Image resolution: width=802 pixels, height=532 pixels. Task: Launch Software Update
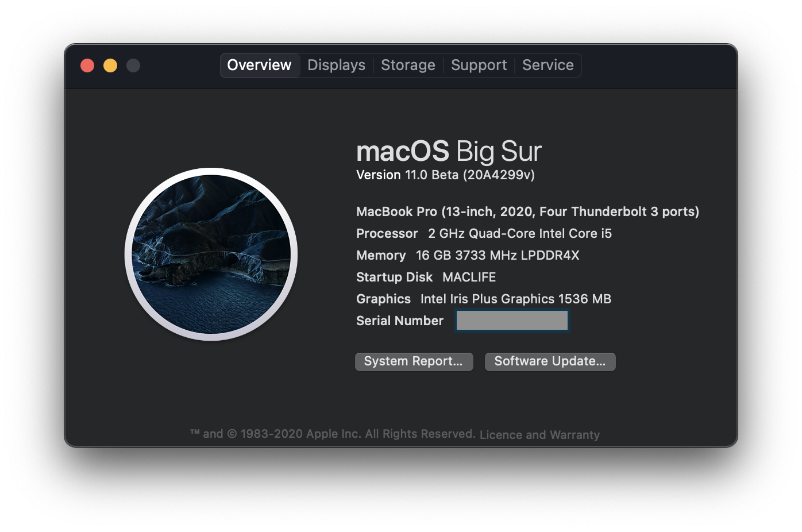pyautogui.click(x=549, y=361)
